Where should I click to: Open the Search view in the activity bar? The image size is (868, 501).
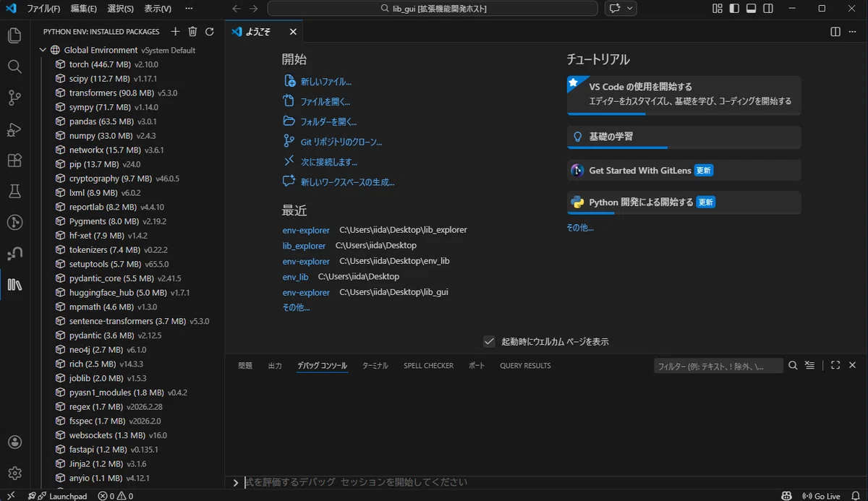[14, 67]
